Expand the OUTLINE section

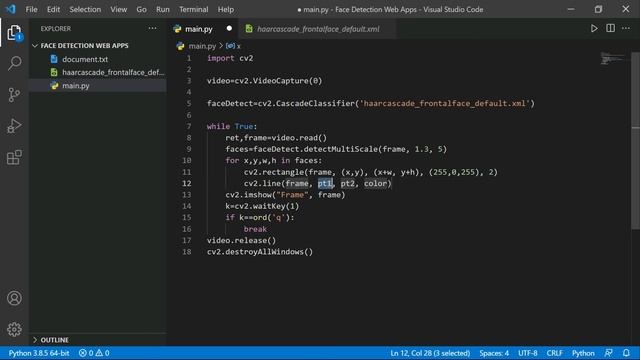[35, 340]
